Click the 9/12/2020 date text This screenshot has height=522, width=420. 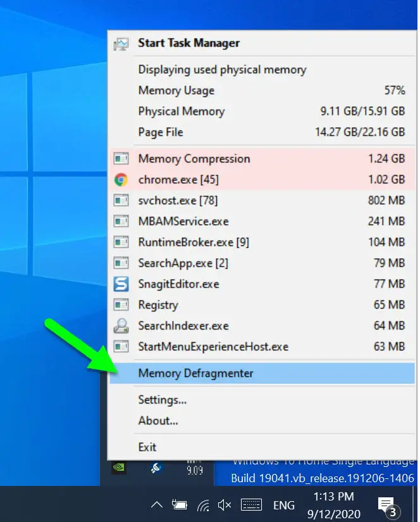click(x=334, y=514)
